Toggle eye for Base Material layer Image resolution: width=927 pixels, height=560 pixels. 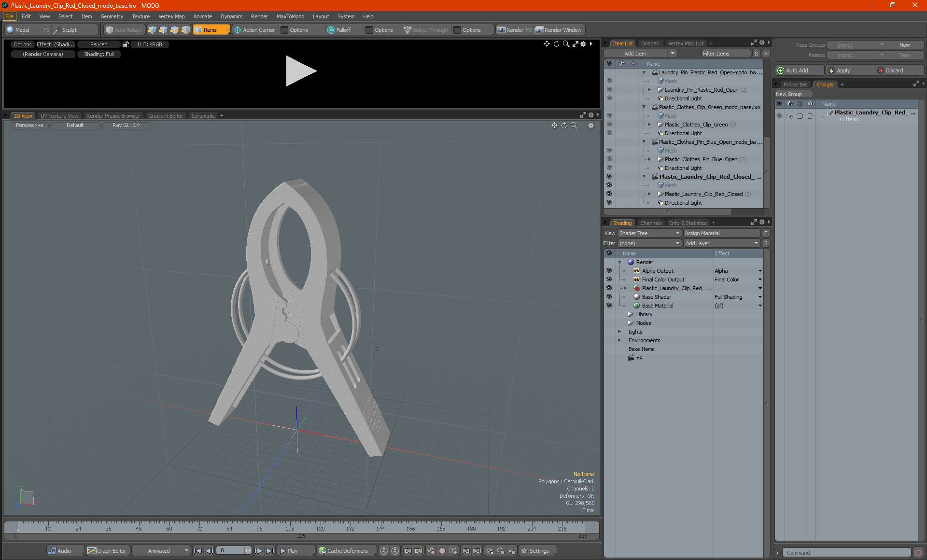[609, 306]
